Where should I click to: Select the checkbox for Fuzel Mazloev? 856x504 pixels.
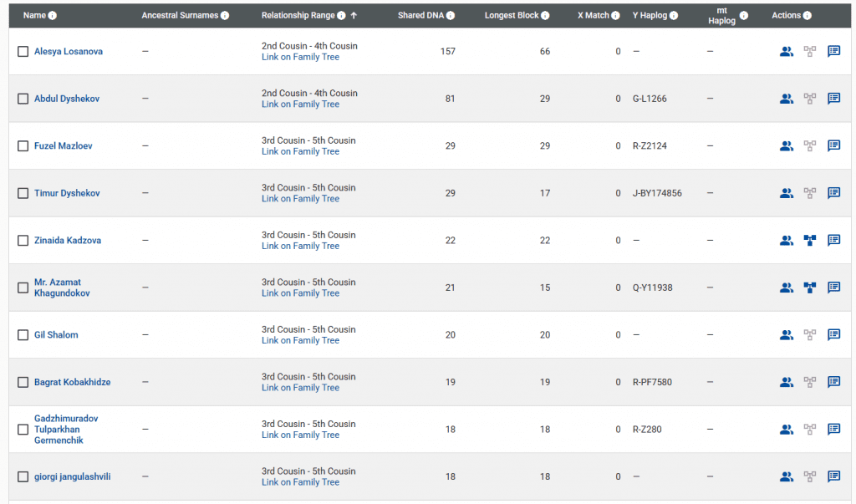click(x=23, y=146)
